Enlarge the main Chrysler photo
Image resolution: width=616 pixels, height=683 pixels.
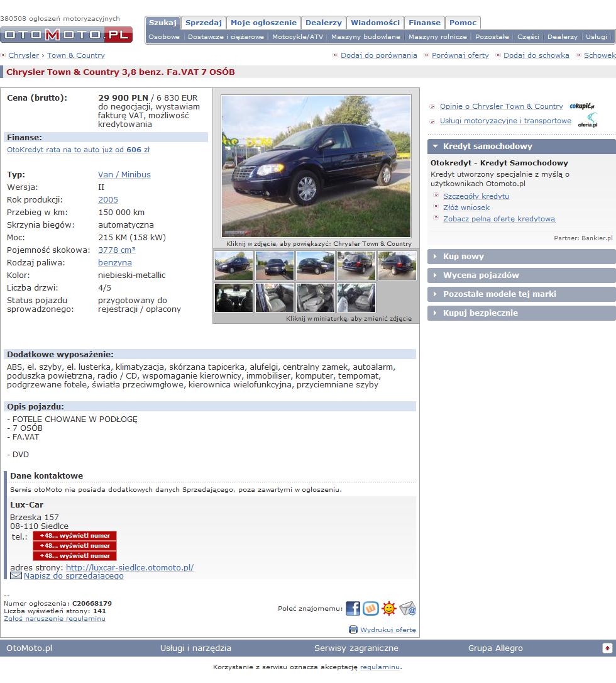click(x=316, y=166)
